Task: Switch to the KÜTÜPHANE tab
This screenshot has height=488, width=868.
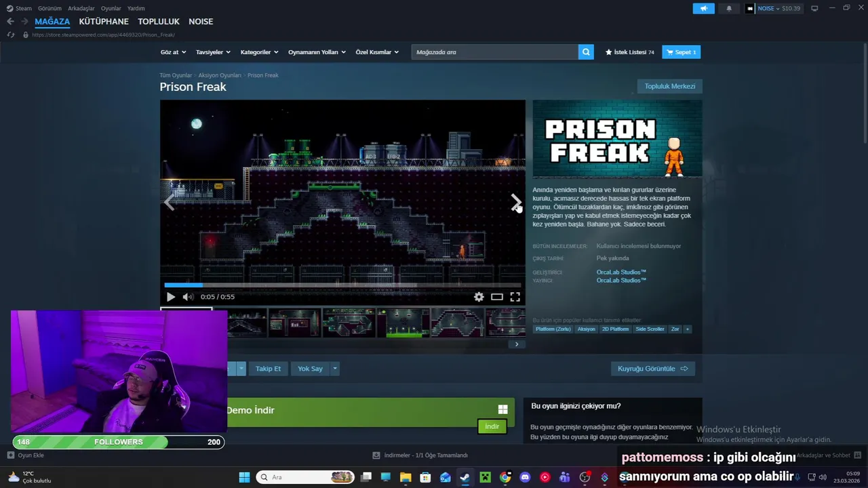Action: pos(104,22)
